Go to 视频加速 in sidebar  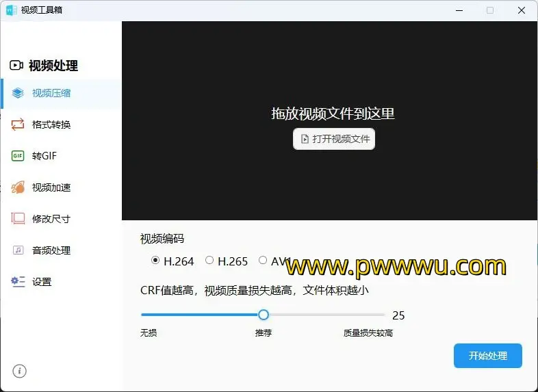pyautogui.click(x=51, y=187)
